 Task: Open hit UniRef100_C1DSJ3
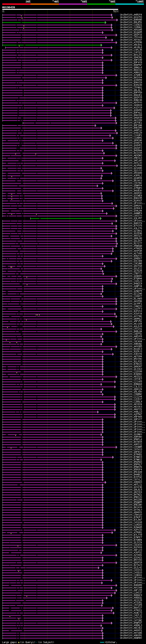131,281
